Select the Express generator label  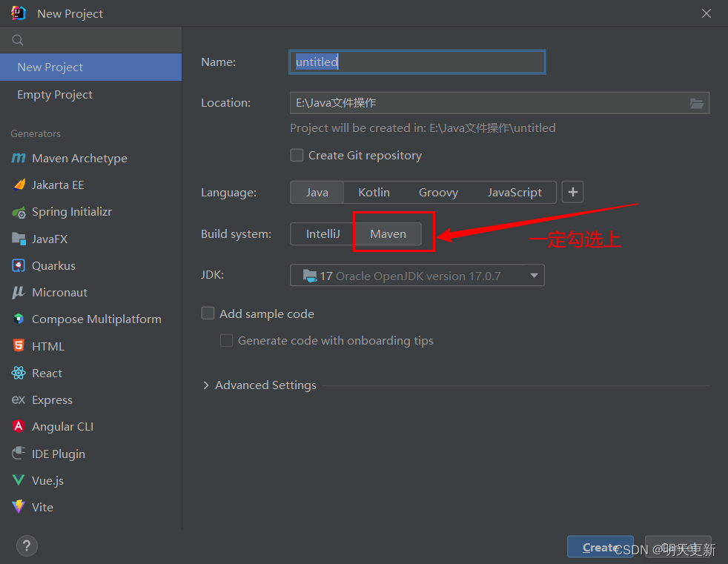(52, 399)
